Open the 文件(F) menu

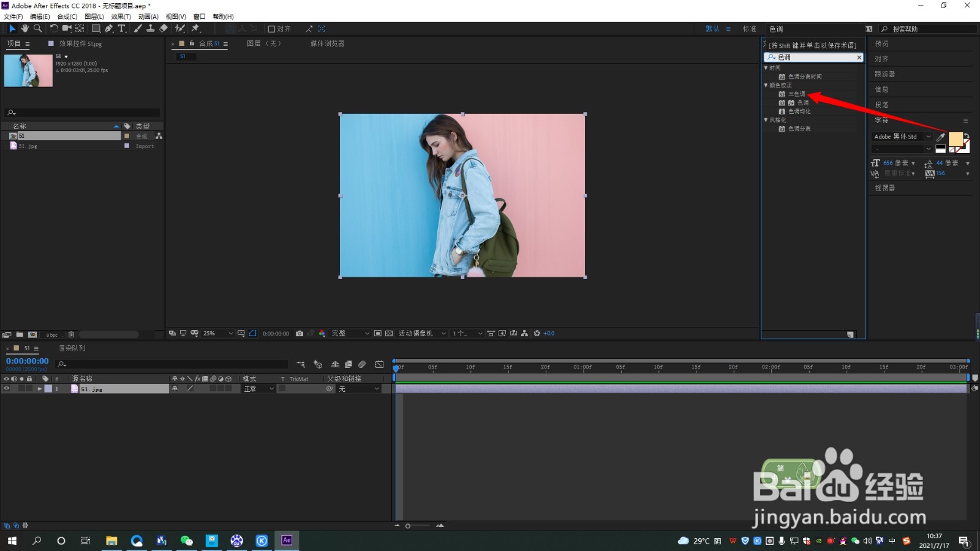(13, 17)
